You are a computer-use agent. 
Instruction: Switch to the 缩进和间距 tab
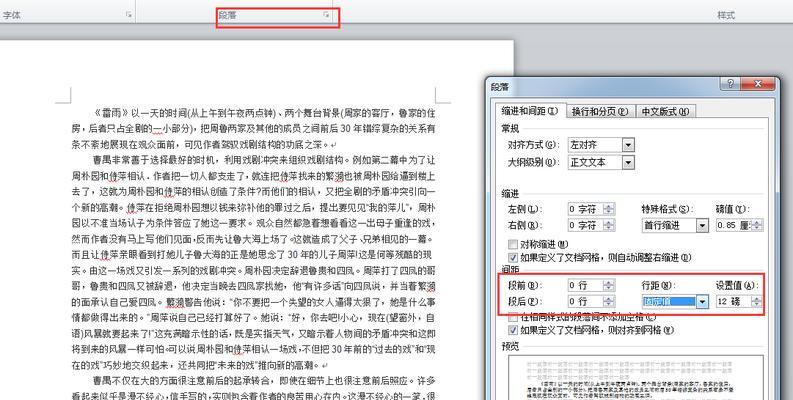pos(530,111)
